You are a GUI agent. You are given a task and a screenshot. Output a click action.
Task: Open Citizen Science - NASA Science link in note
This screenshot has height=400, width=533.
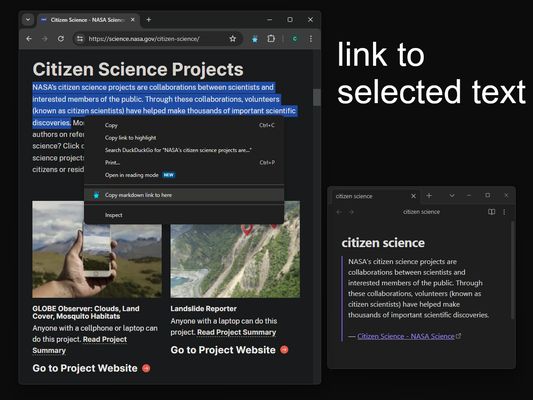click(x=406, y=336)
